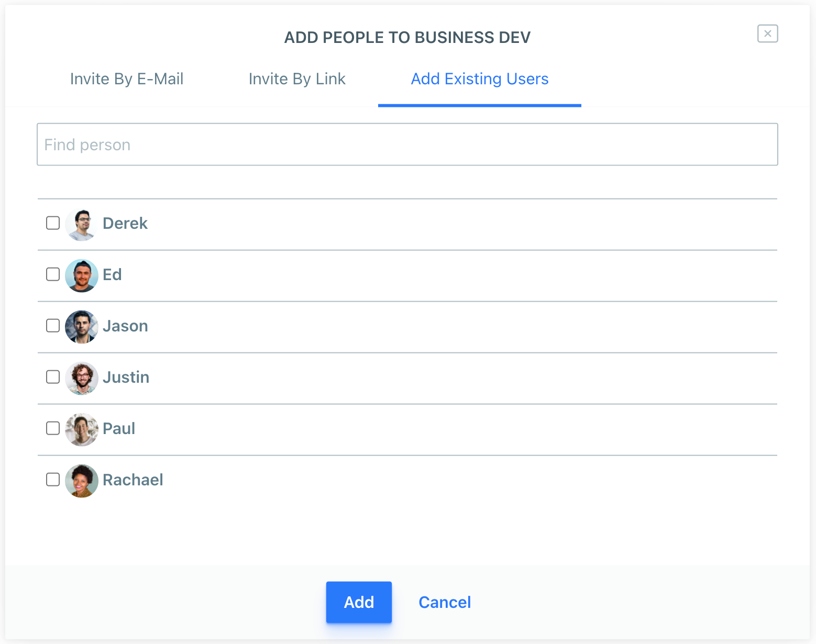816x644 pixels.
Task: Enable the Justin checkbox
Action: coord(53,377)
